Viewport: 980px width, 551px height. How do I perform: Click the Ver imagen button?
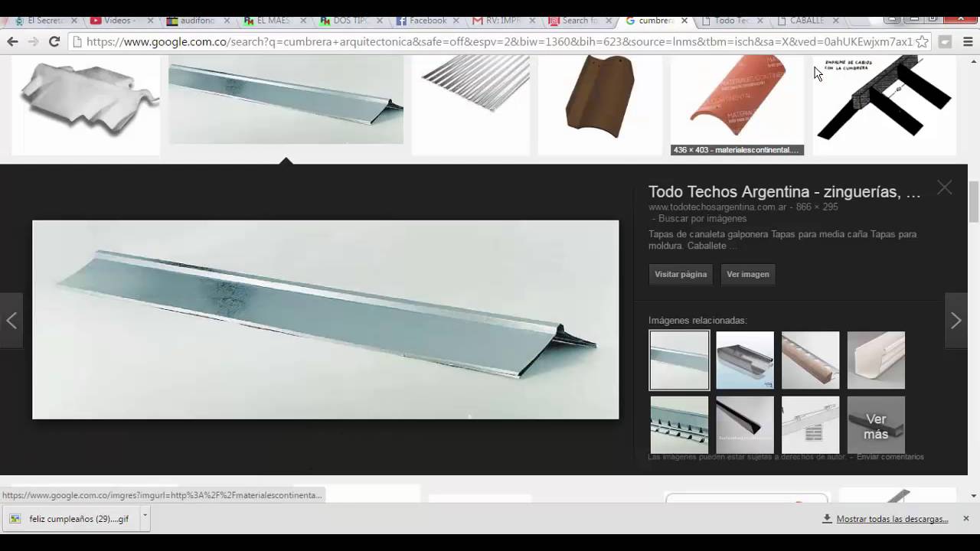(x=748, y=274)
